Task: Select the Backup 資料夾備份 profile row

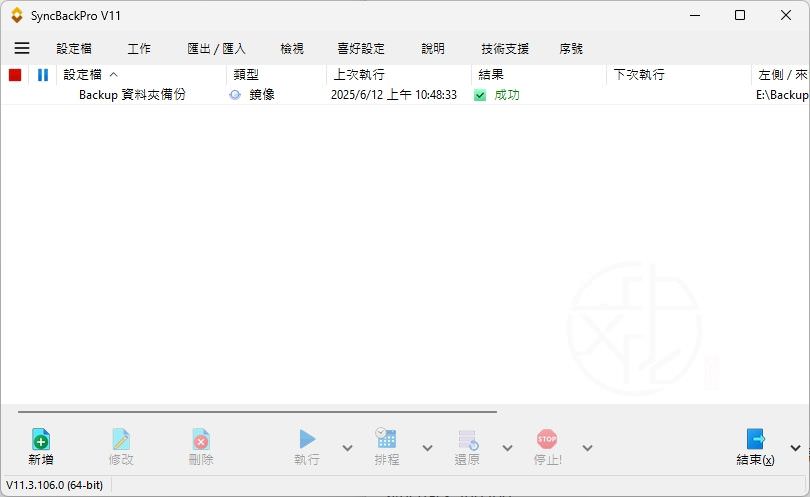Action: pos(132,95)
